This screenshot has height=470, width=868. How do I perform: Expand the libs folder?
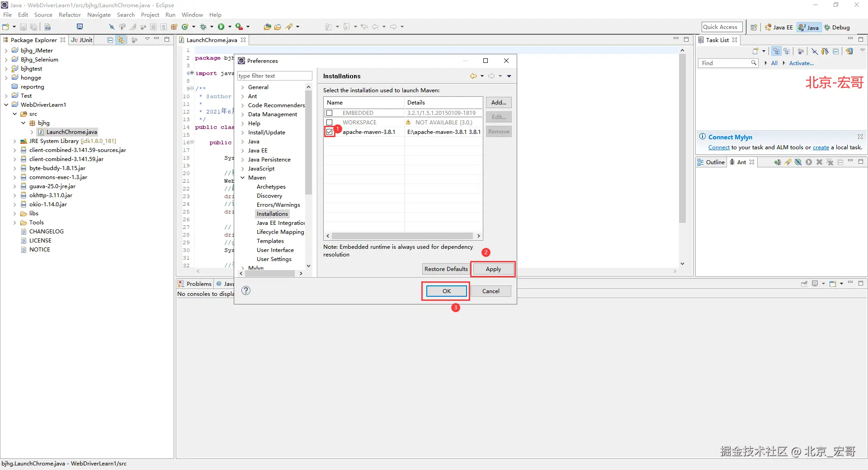click(15, 214)
